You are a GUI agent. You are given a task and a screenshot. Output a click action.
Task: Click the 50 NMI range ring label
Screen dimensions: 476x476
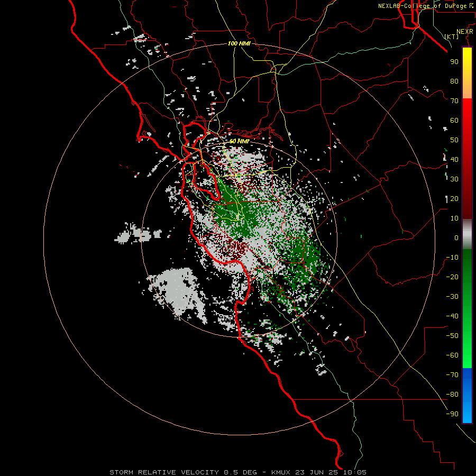click(x=239, y=141)
